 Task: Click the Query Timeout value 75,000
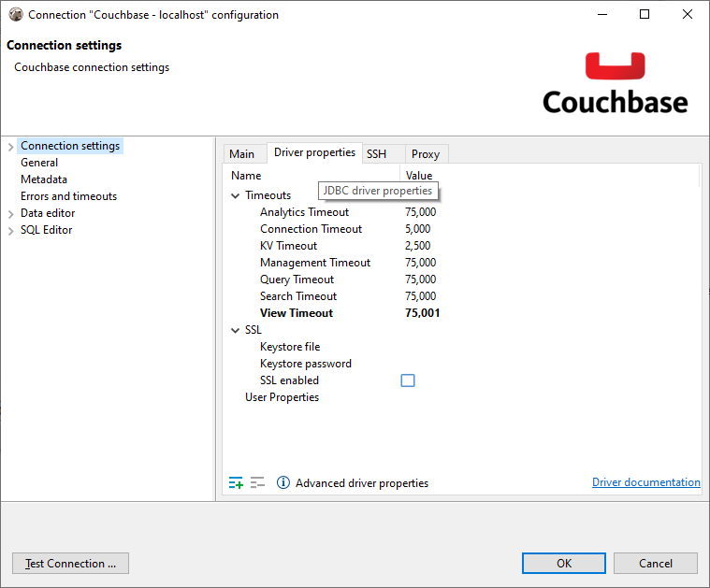420,280
